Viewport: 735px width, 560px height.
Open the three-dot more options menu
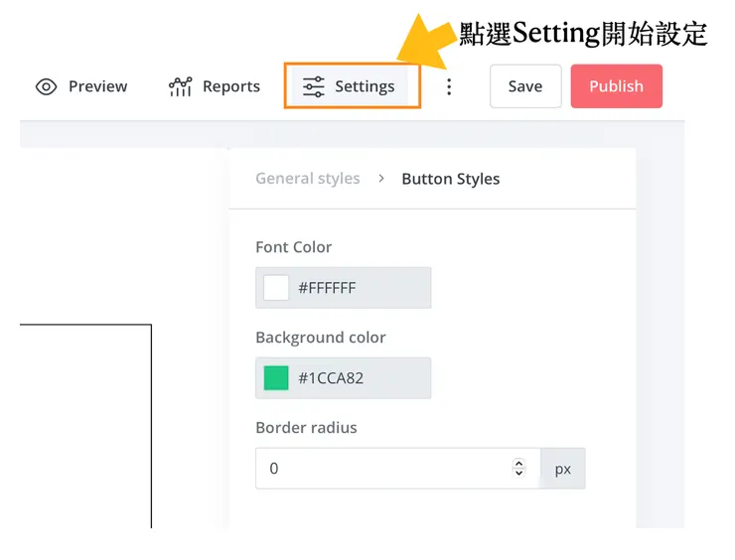[x=449, y=86]
